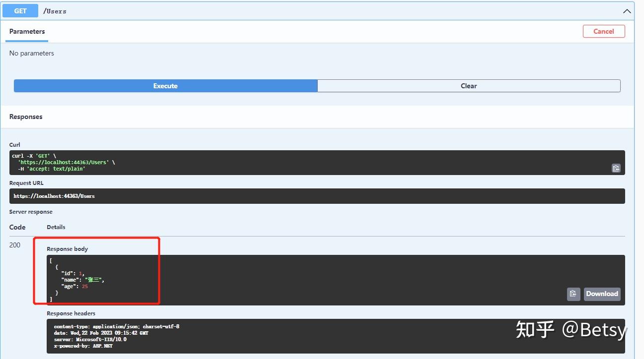Click the Clear button
644x359 pixels.
point(469,86)
